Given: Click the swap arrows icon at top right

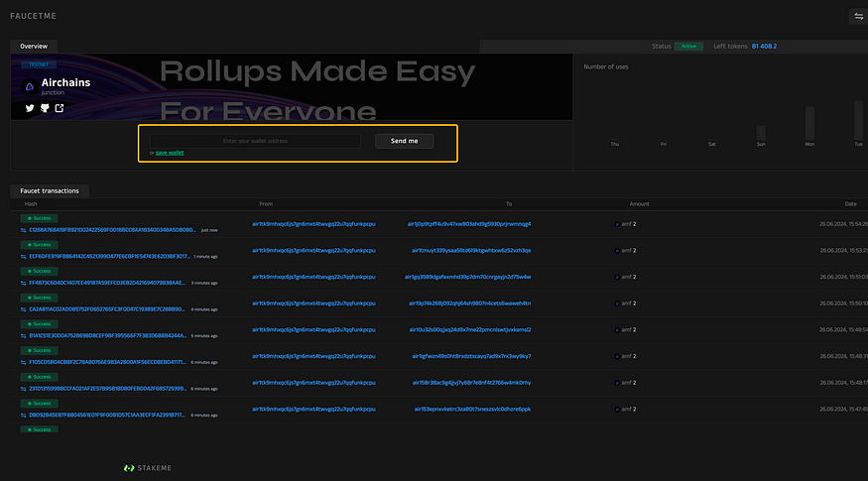Looking at the screenshot, I should tap(859, 17).
